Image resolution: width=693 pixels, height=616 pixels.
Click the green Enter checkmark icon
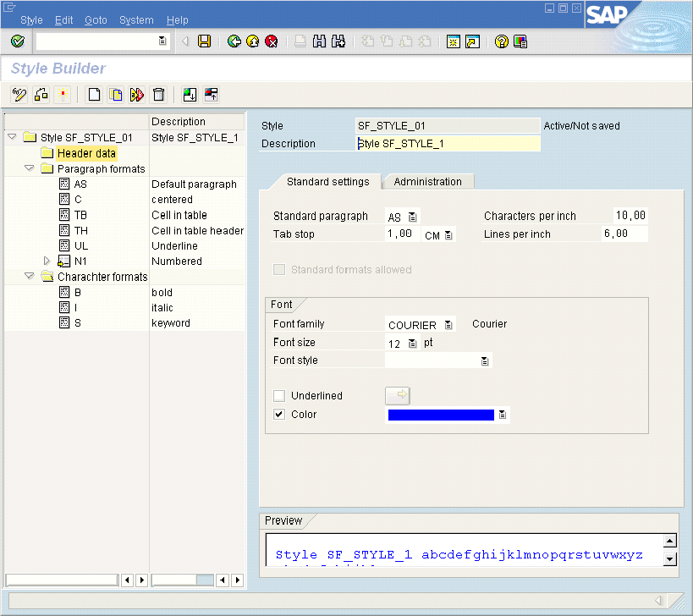[x=18, y=41]
